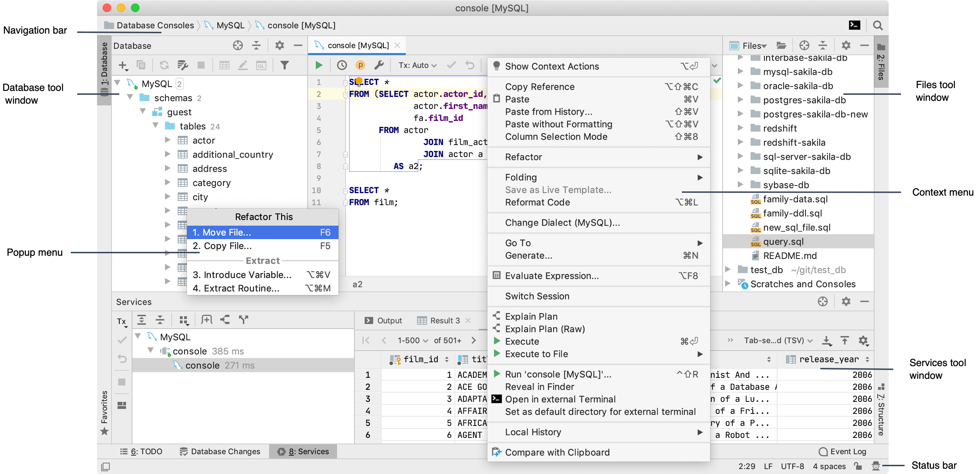Click the Filter funnel icon in Database toolbar
The image size is (980, 474).
click(x=284, y=65)
